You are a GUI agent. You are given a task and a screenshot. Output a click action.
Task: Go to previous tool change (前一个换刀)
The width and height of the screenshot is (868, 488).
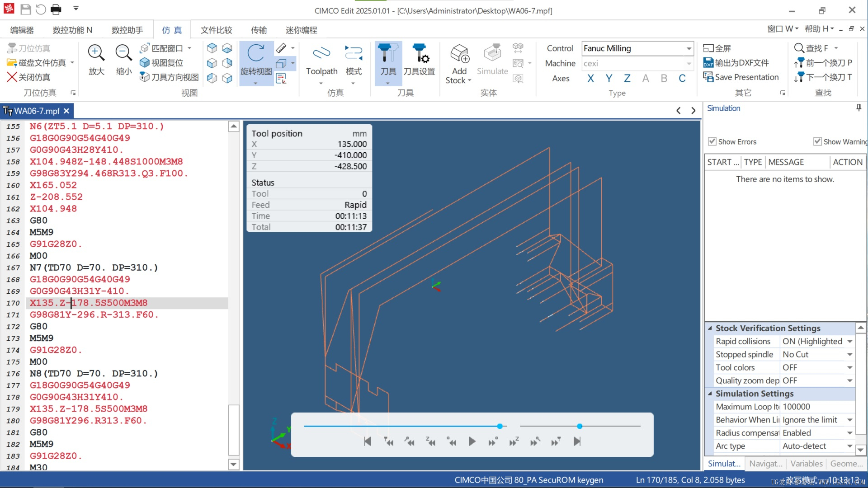click(823, 63)
